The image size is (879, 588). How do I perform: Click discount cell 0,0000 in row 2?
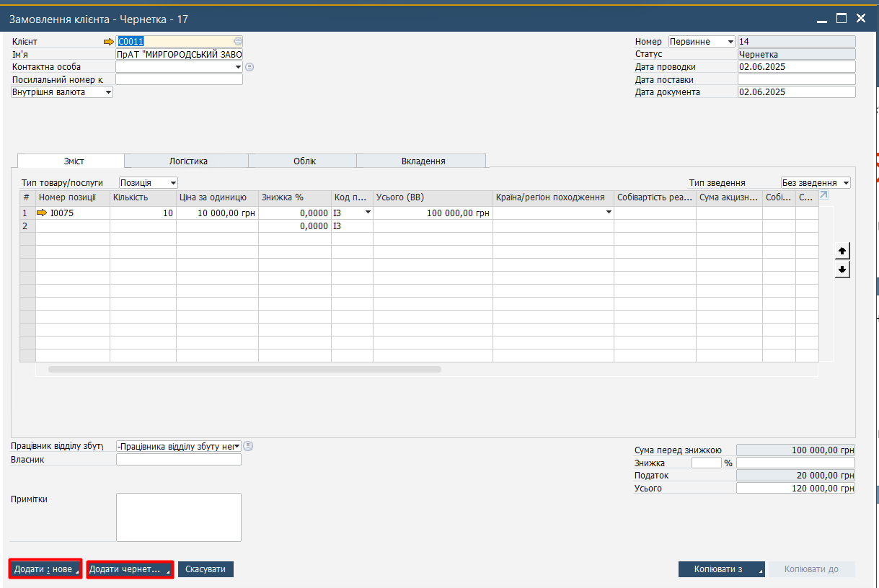(295, 226)
